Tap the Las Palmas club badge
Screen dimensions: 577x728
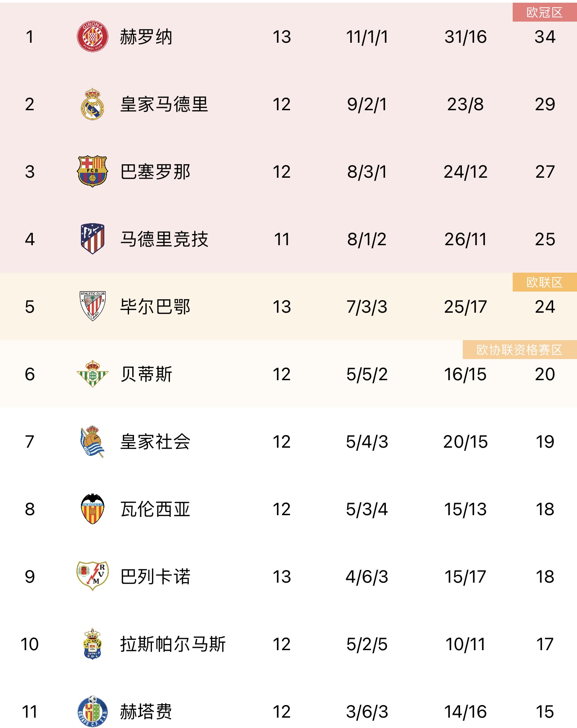tap(93, 644)
